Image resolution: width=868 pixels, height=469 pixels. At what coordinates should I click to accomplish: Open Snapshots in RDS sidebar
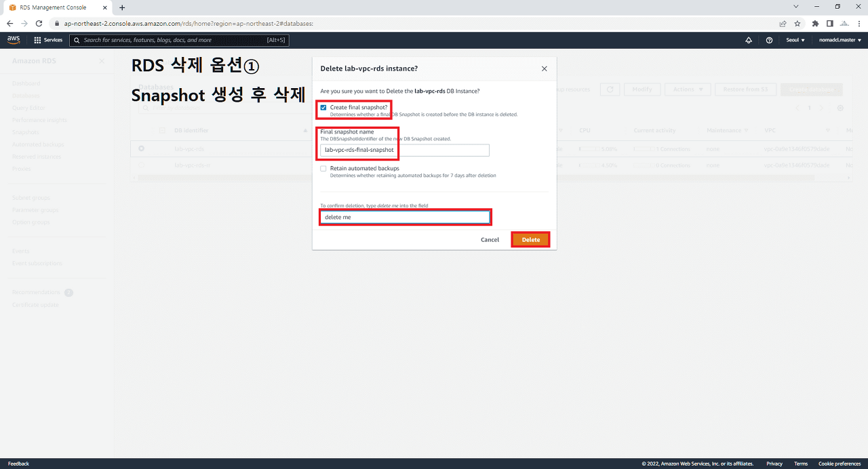point(26,132)
